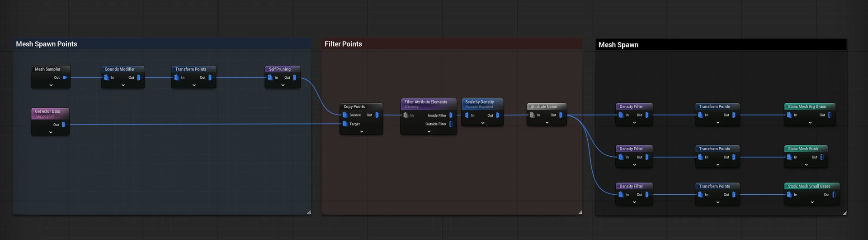Click the Mesh Spawn Points comment resize handle

coord(309,212)
